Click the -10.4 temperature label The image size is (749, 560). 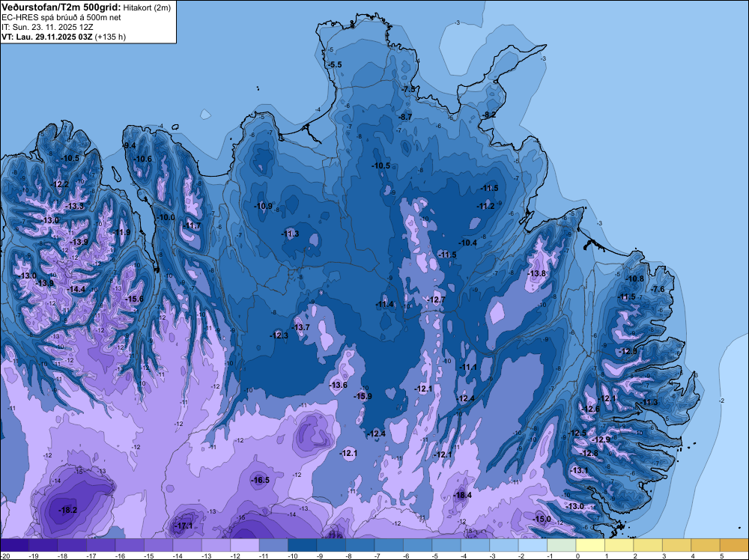pos(467,243)
